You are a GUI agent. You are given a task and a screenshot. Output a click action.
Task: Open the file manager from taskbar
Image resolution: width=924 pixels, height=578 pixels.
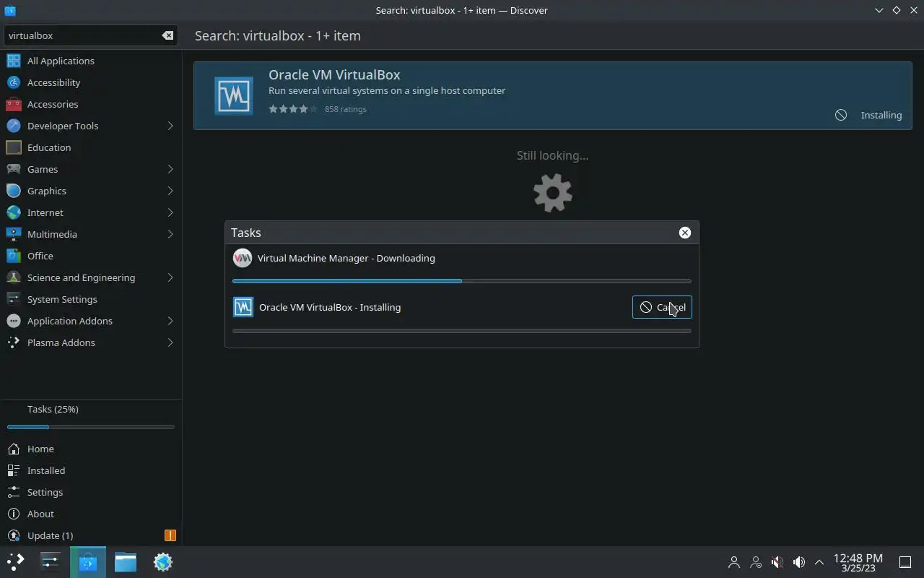click(x=126, y=562)
